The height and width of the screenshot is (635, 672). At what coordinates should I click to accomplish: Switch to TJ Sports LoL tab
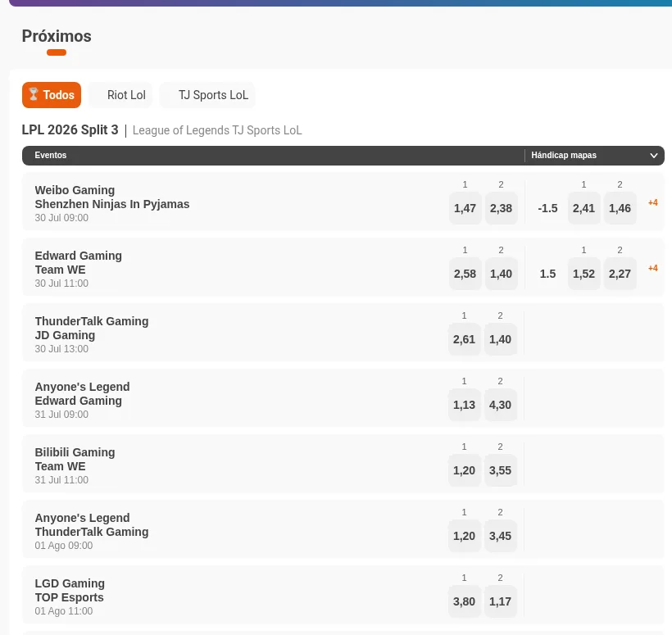(x=207, y=95)
